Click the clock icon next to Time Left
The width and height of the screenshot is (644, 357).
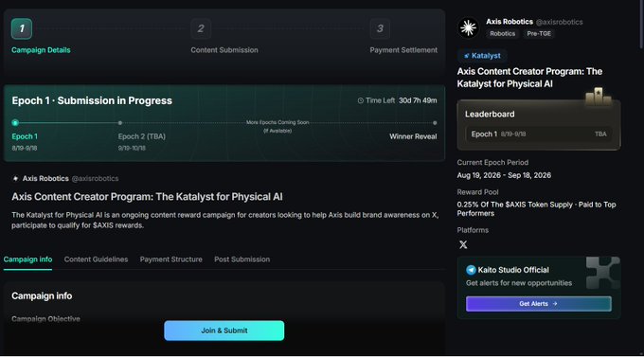tap(361, 100)
